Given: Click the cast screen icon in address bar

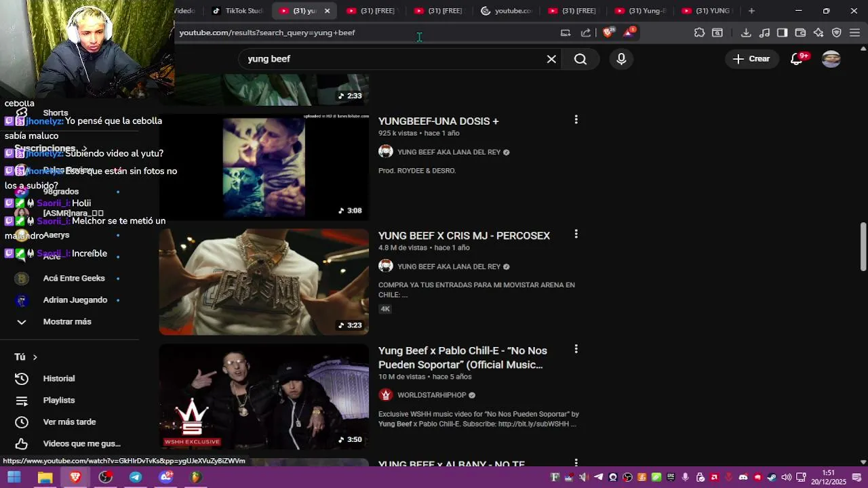Looking at the screenshot, I should point(566,33).
